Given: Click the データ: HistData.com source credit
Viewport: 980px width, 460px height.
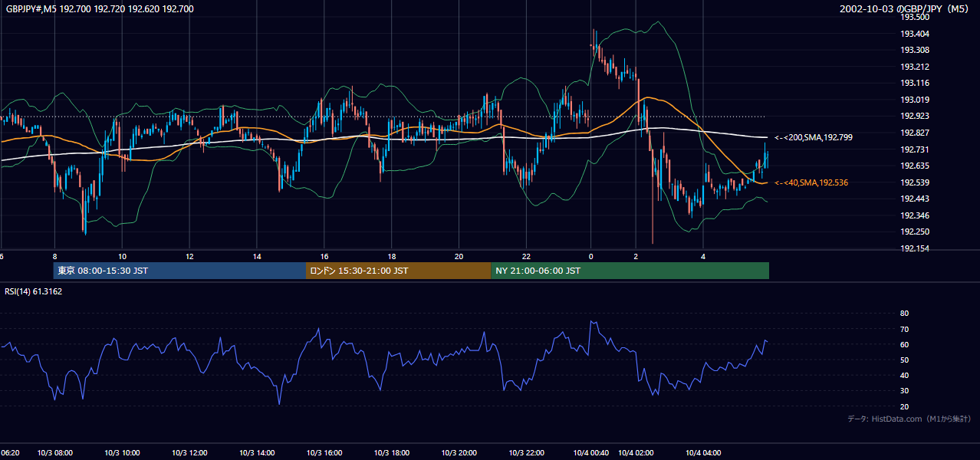Looking at the screenshot, I should point(909,419).
